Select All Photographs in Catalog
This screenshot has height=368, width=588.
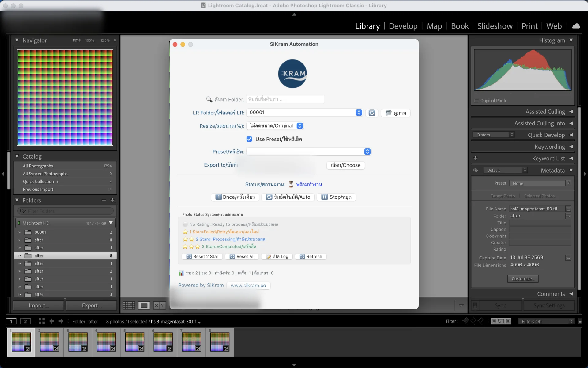[66, 166]
